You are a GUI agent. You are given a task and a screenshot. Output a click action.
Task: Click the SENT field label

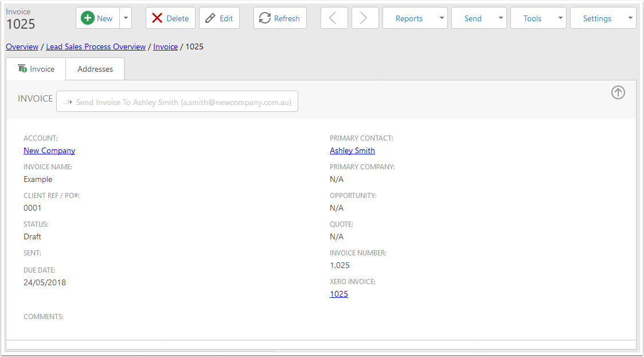coord(33,253)
